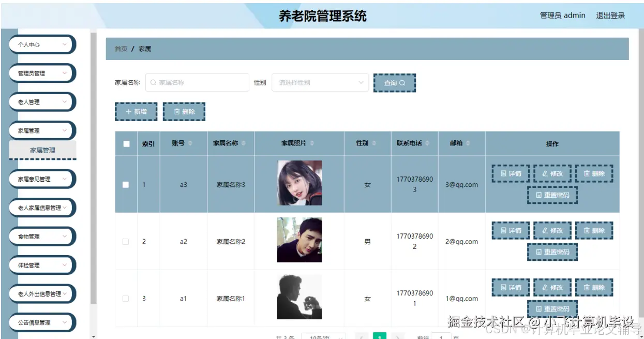The width and height of the screenshot is (644, 339).
Task: Open 详情 for account a3
Action: [511, 174]
